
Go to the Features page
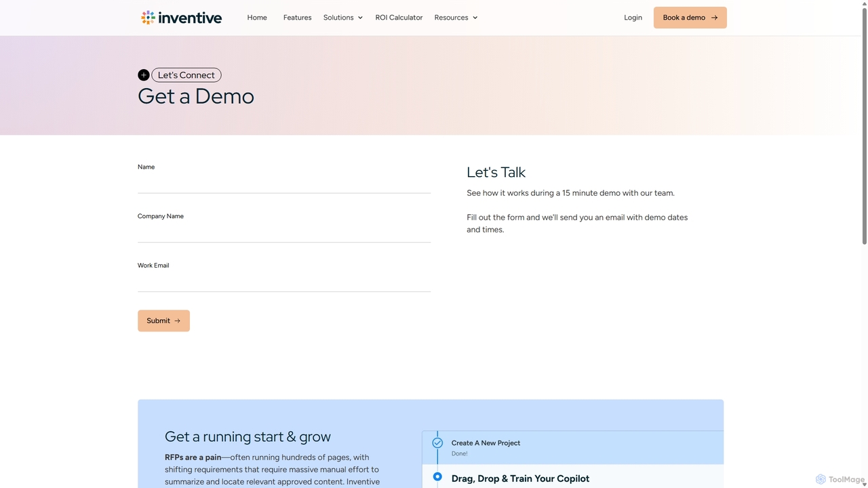pos(297,18)
